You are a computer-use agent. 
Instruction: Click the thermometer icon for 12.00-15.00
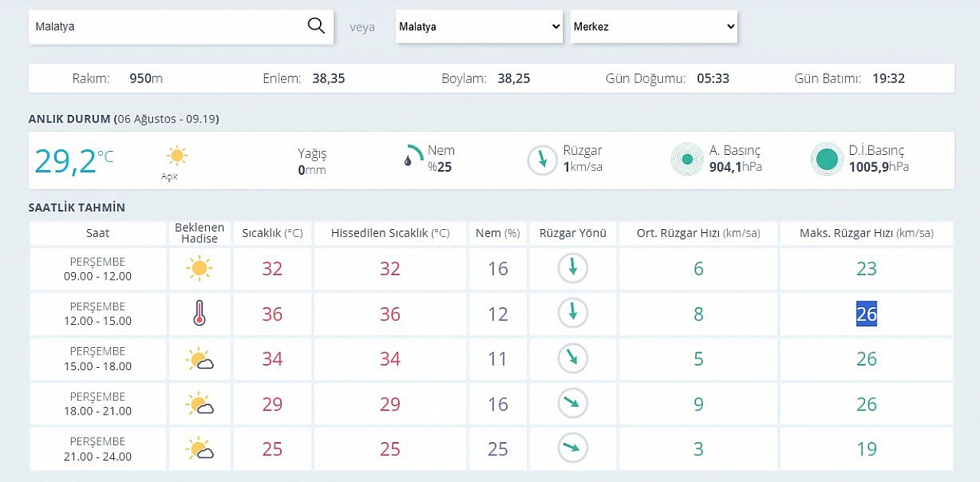(x=199, y=313)
